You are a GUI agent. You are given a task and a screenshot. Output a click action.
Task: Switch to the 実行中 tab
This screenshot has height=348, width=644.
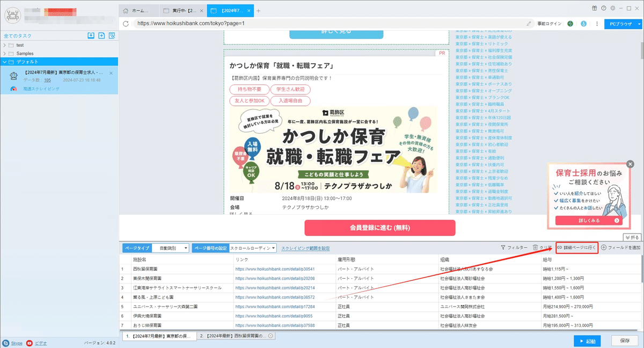tap(183, 11)
